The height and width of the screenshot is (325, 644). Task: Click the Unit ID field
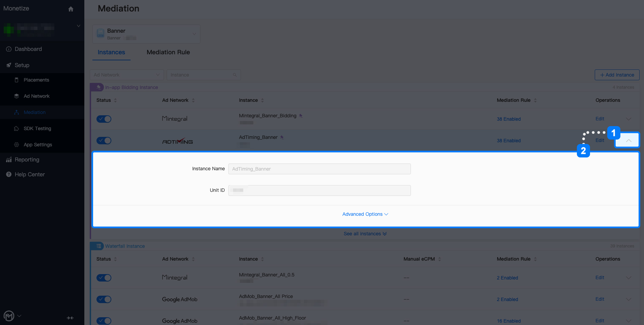click(319, 190)
